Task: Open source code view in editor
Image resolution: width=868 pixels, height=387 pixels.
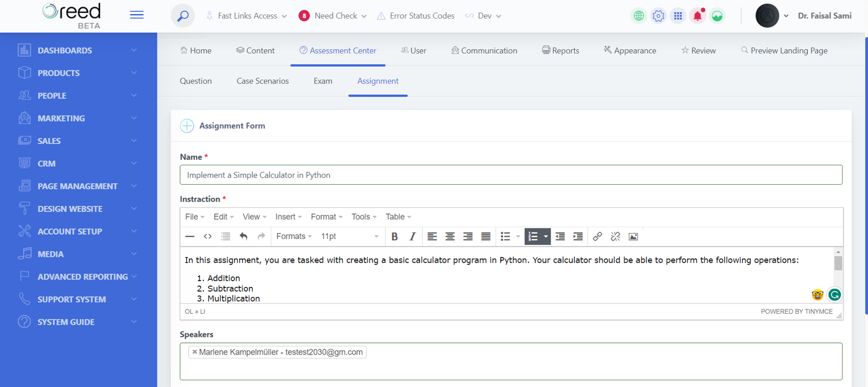Action: (208, 236)
